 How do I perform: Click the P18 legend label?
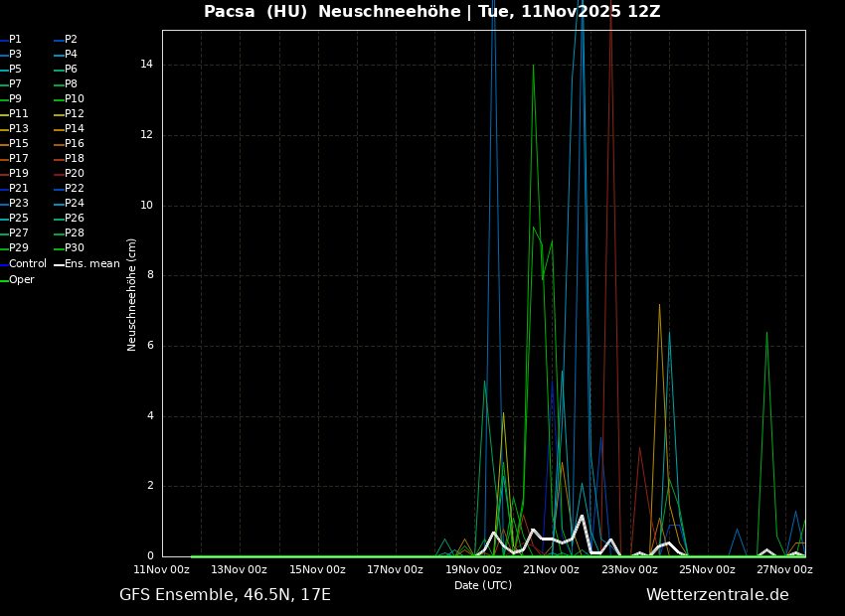click(74, 159)
